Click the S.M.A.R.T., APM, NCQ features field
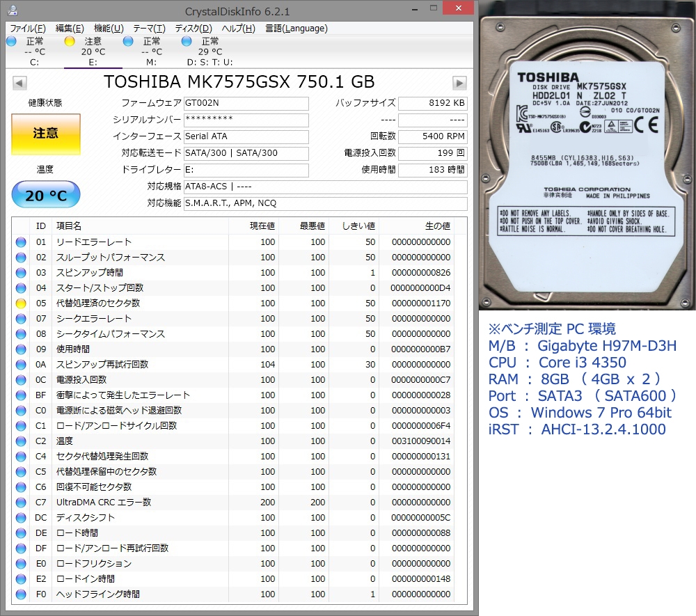 [325, 203]
